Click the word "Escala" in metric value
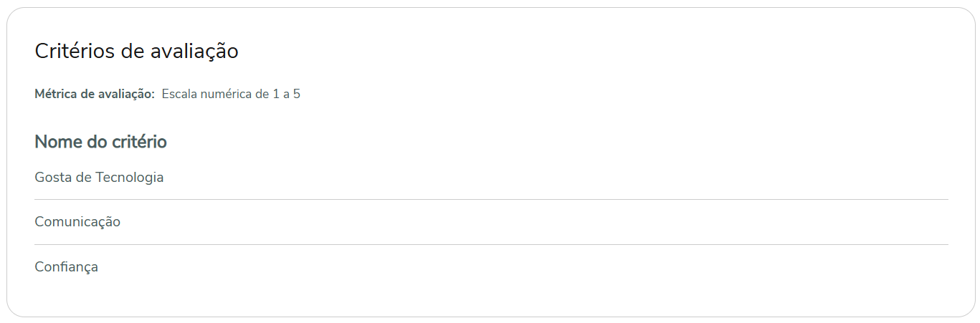Screen dimensions: 980x323 pyautogui.click(x=179, y=94)
